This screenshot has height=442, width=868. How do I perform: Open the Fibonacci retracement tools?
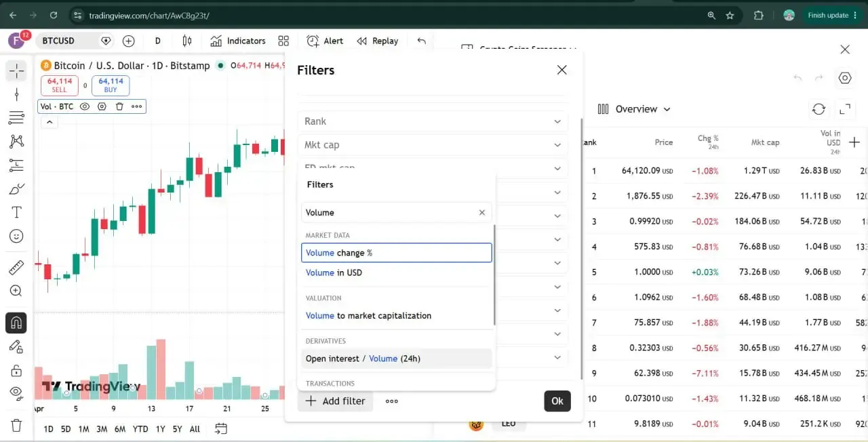pos(16,118)
